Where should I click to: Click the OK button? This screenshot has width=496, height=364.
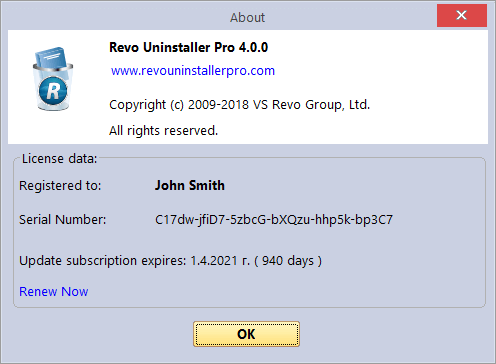click(x=246, y=334)
